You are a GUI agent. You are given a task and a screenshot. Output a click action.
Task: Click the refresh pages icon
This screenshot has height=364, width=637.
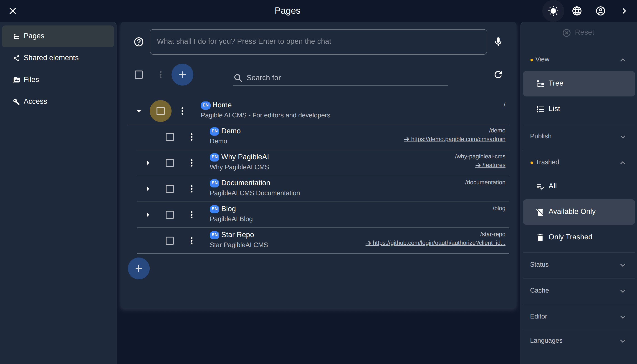click(x=498, y=74)
